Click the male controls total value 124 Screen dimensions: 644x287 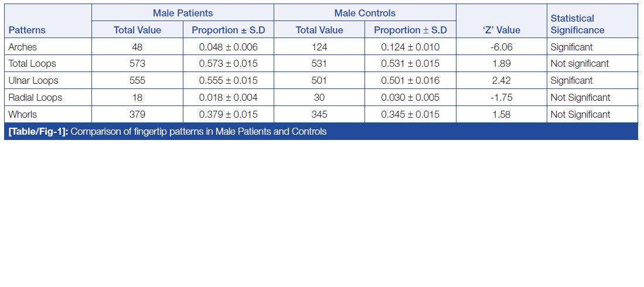[319, 47]
